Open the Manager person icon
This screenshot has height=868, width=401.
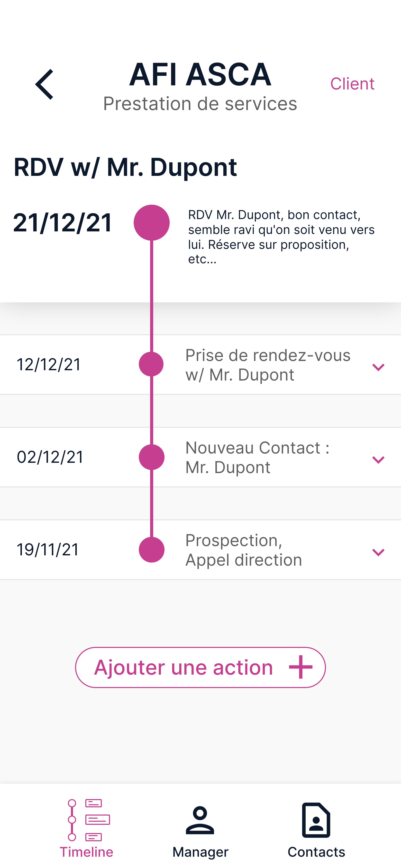coord(200,820)
